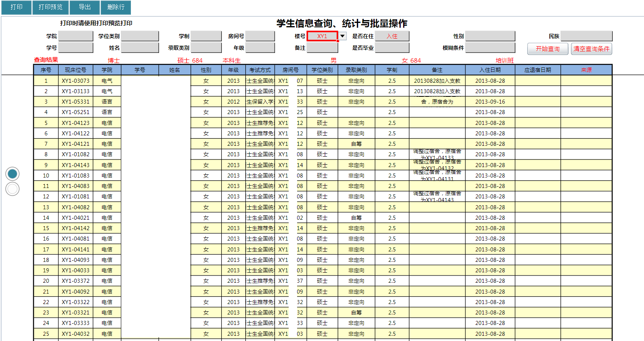Click the red 博士 statistic label
Screen dimensions: 644x341
[x=114, y=61]
